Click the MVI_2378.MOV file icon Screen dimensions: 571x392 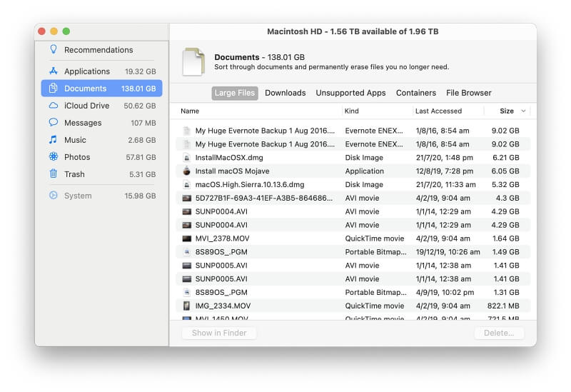186,238
